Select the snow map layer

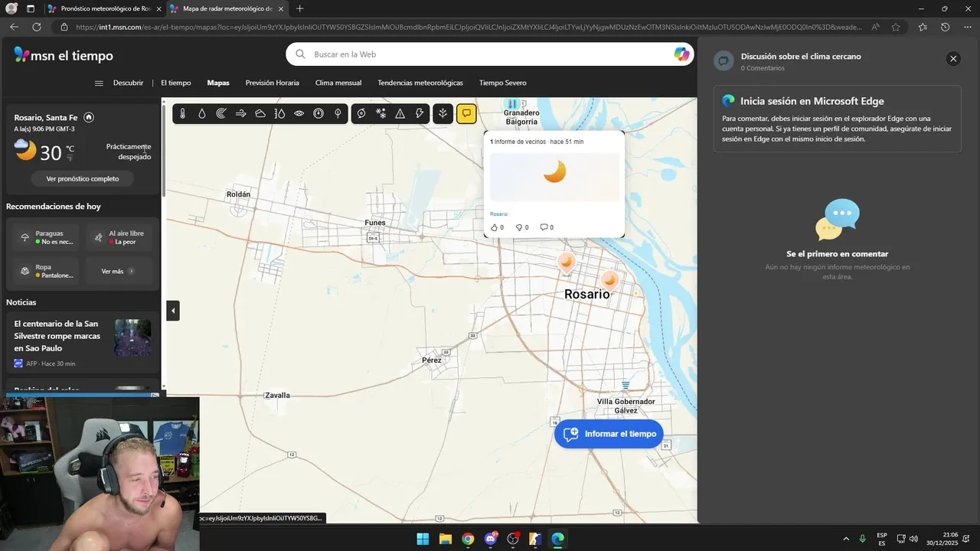[381, 113]
